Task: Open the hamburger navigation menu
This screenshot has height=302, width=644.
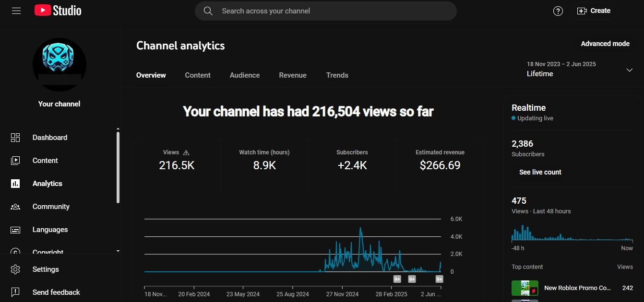Action: 16,11
